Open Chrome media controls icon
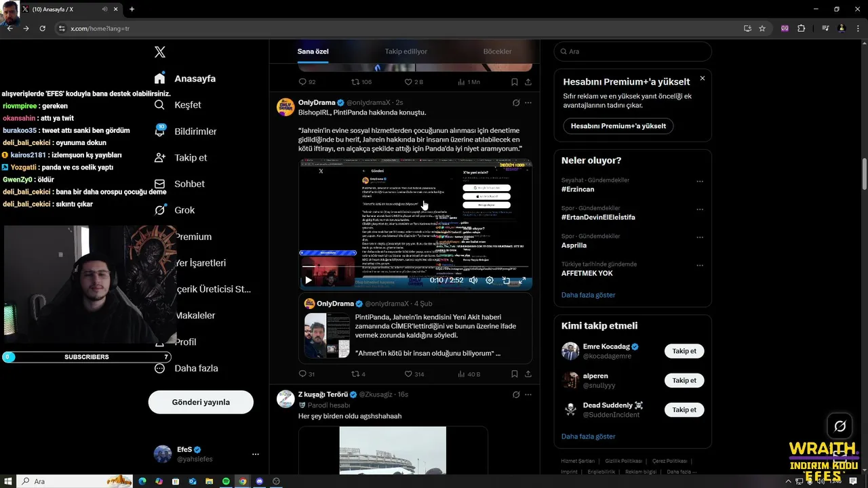This screenshot has width=868, height=488. [x=825, y=28]
